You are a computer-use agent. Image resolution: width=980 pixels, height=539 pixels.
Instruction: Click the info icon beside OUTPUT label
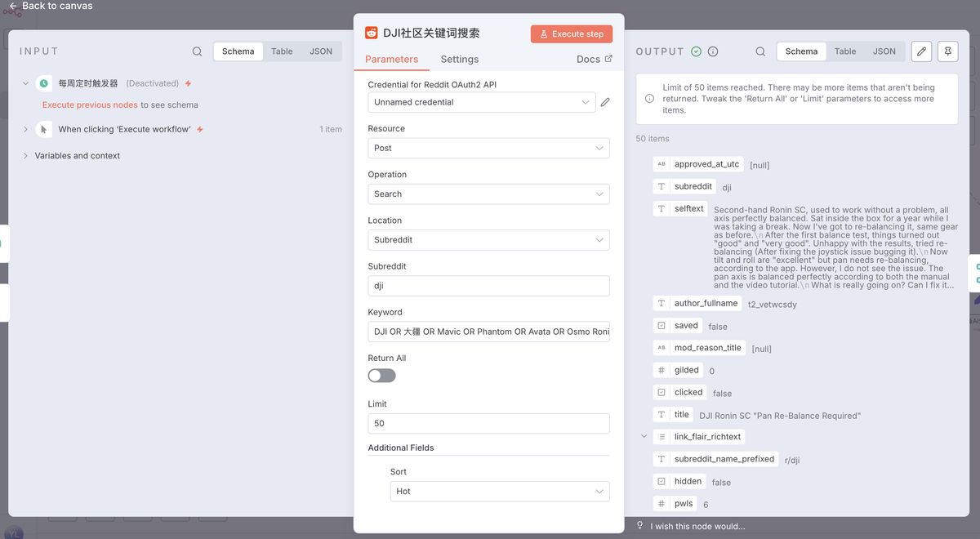[x=712, y=51]
